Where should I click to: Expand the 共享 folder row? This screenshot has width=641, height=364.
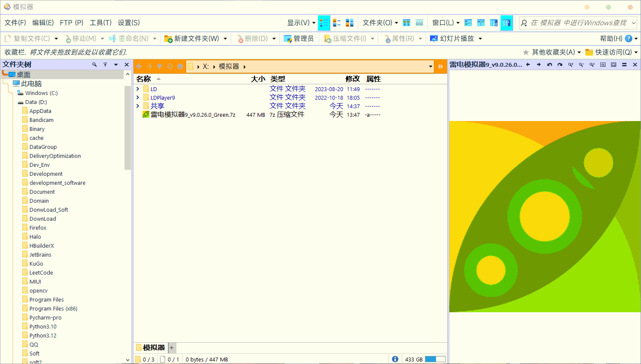click(138, 106)
